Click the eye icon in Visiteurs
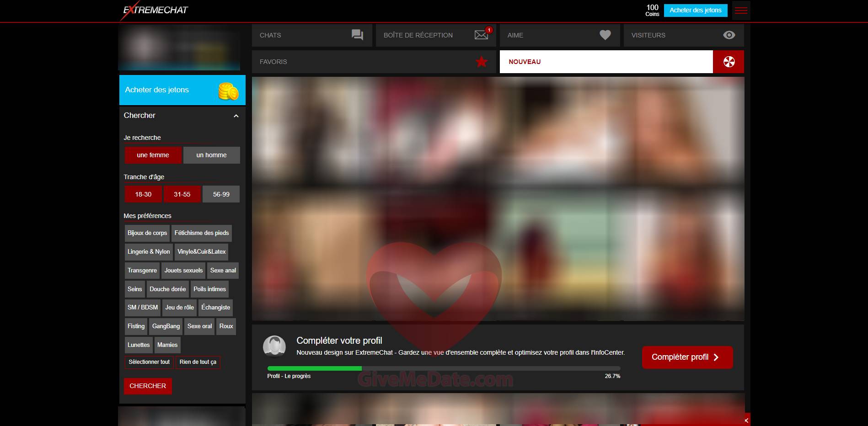The image size is (868, 426). tap(729, 35)
